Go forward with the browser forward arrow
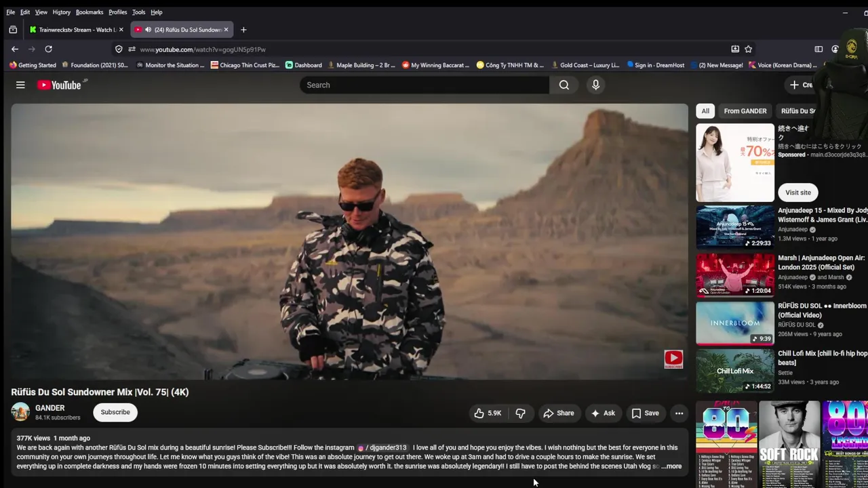 pos(31,49)
